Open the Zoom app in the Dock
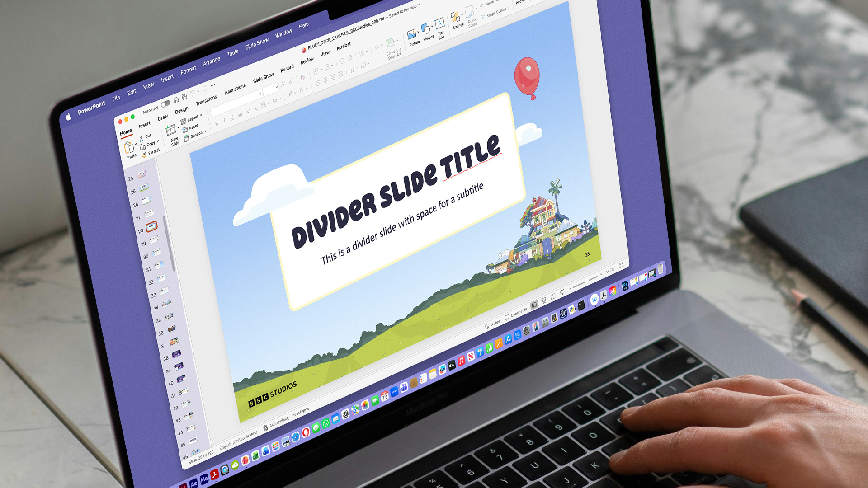Viewport: 868px width, 488px height. point(394,391)
